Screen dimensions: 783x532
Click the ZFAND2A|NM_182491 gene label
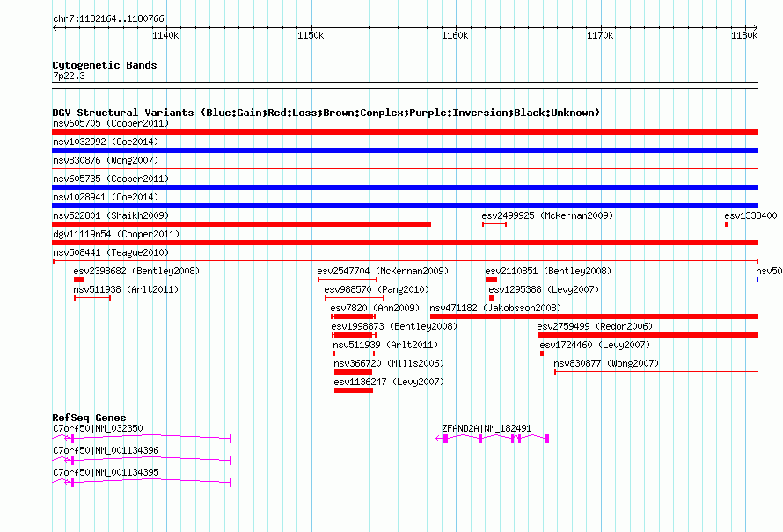coord(487,429)
